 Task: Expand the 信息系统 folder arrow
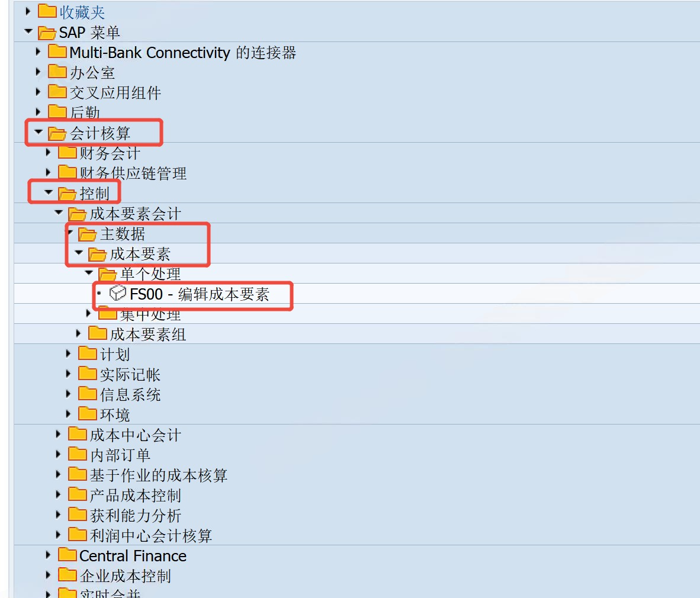[x=68, y=394]
